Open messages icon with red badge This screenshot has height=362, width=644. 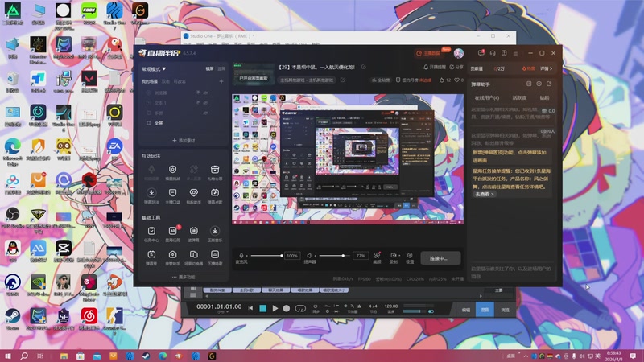point(481,53)
